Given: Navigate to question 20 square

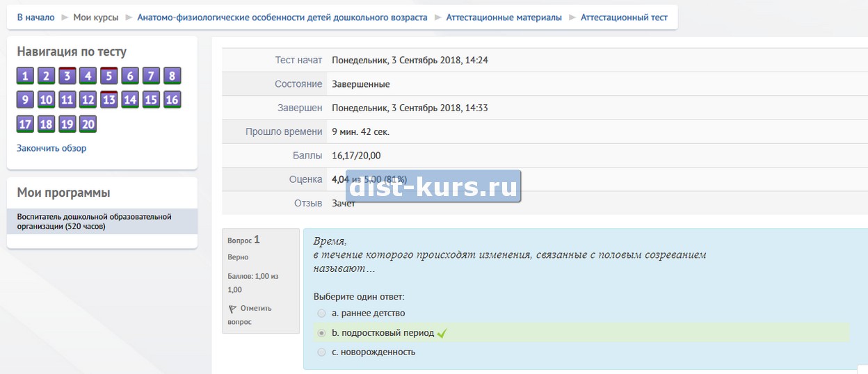Looking at the screenshot, I should [x=88, y=124].
